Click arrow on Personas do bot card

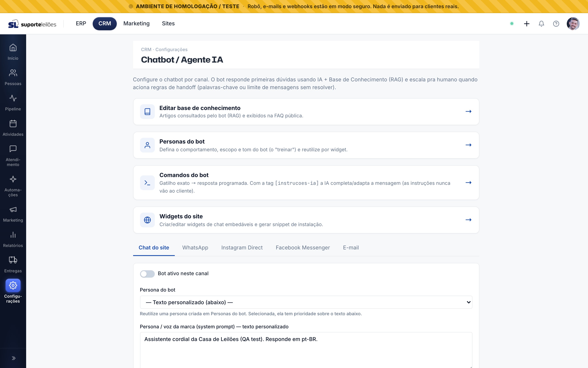[x=468, y=145]
